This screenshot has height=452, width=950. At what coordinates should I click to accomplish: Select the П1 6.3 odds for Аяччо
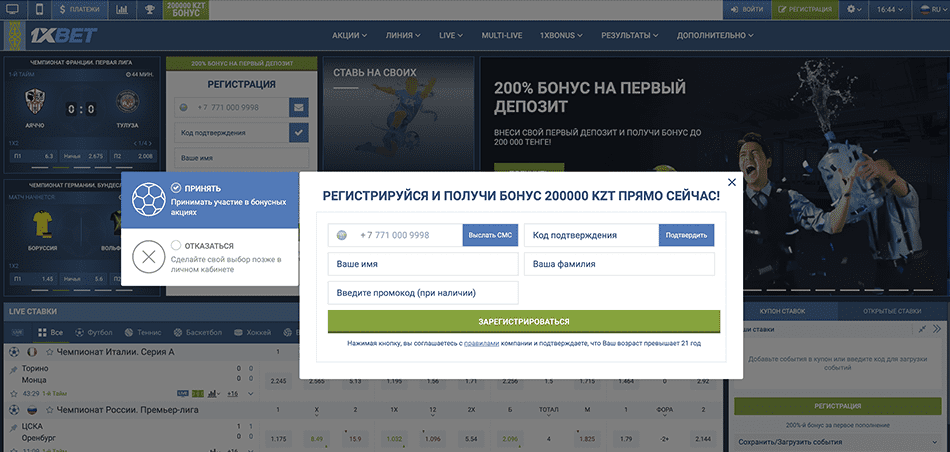pos(33,156)
